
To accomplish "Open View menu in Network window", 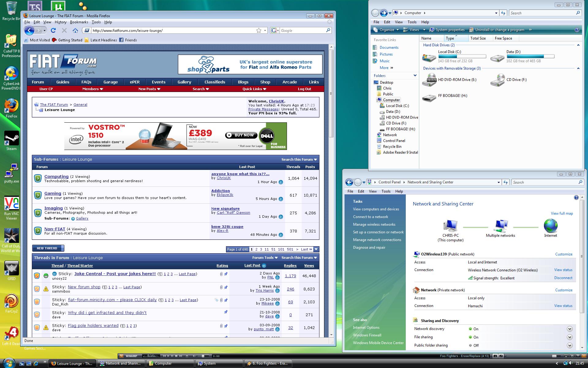I will [373, 191].
